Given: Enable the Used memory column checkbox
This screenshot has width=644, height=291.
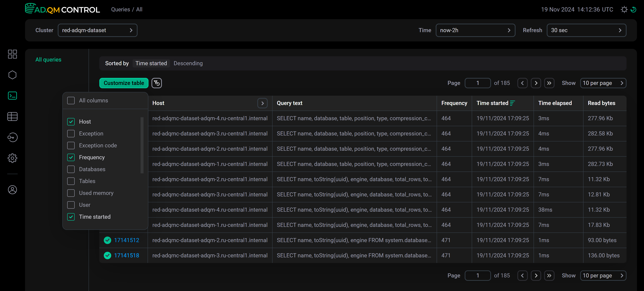Looking at the screenshot, I should tap(71, 193).
